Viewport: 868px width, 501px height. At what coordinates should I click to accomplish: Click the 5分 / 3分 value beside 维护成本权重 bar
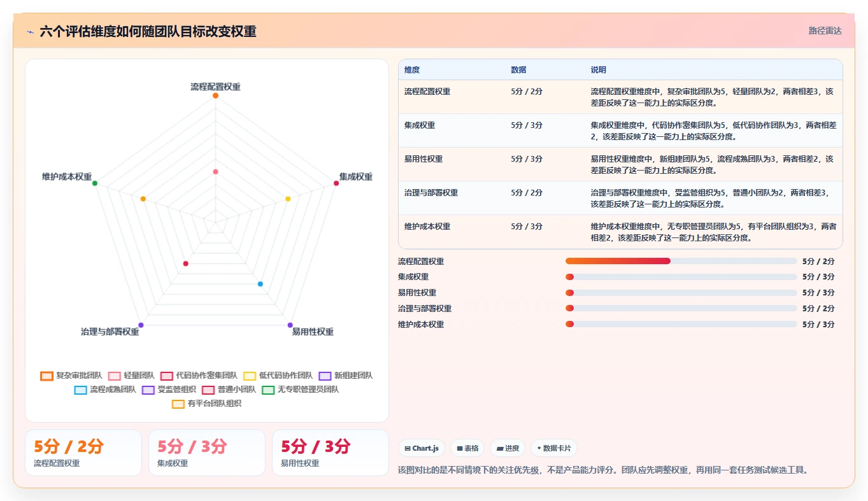pyautogui.click(x=818, y=324)
